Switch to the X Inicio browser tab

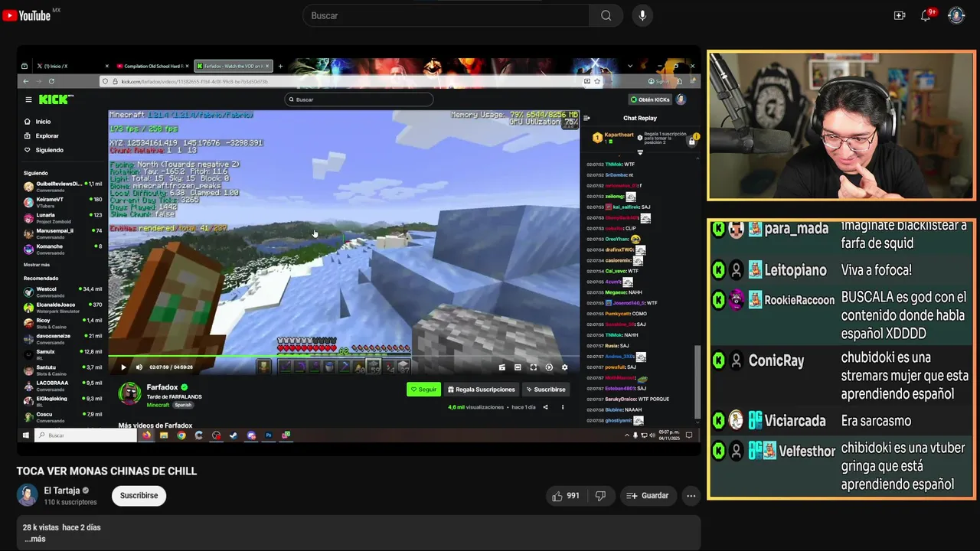point(71,67)
